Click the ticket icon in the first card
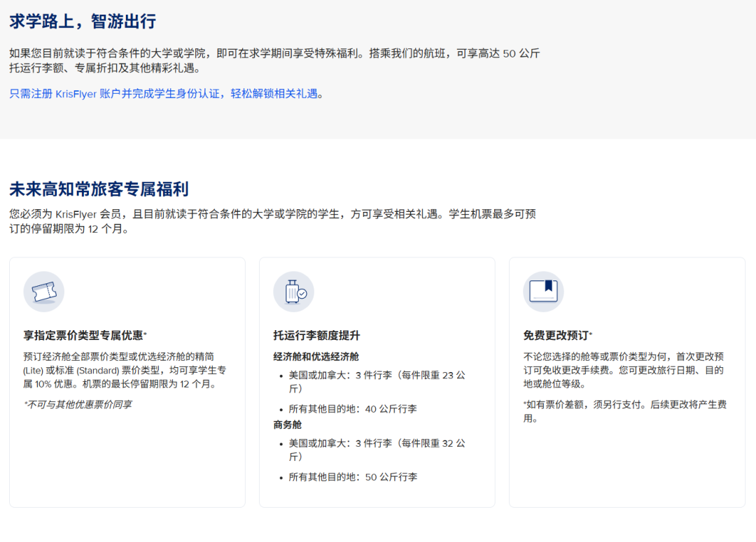Viewport: 756px width, 542px height. (x=43, y=292)
